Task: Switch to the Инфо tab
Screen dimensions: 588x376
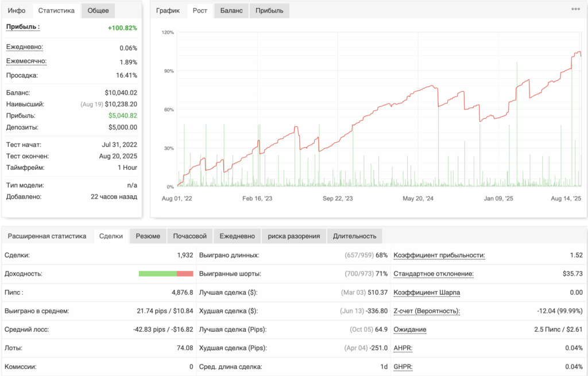Action: tap(17, 10)
